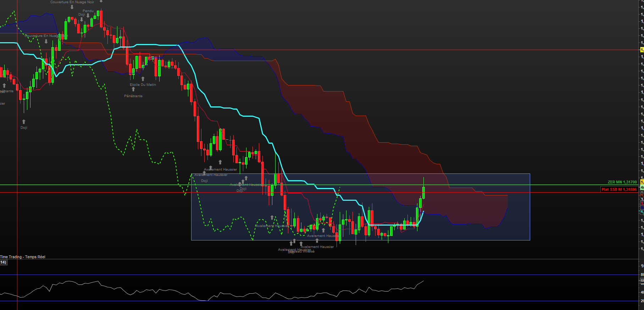Screen dimensions: 644x310
Task: Click the tall green last candlestick
Action: click(x=423, y=193)
